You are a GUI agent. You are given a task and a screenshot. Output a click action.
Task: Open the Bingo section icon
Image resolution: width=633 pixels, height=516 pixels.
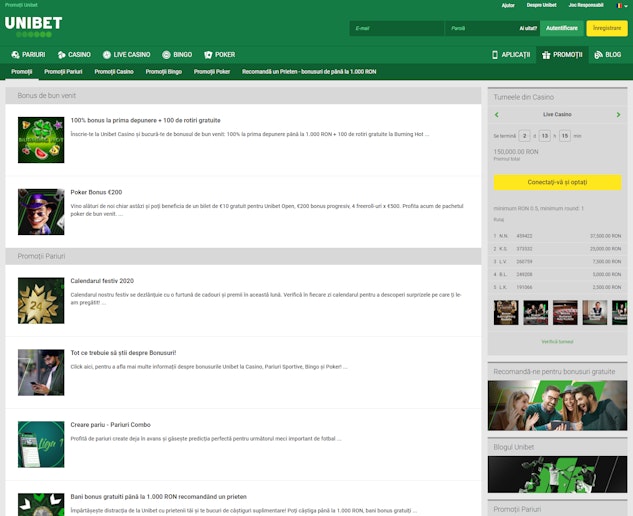(166, 55)
